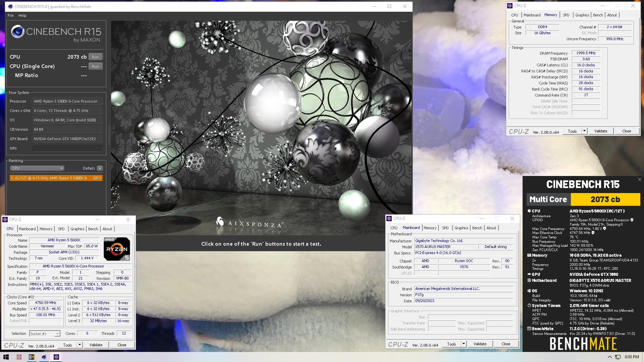Open the red knot app in the taskbar

tap(19, 357)
